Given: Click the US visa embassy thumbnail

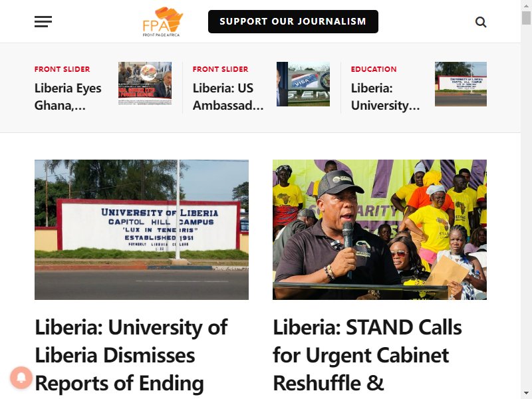Looking at the screenshot, I should click(x=303, y=84).
